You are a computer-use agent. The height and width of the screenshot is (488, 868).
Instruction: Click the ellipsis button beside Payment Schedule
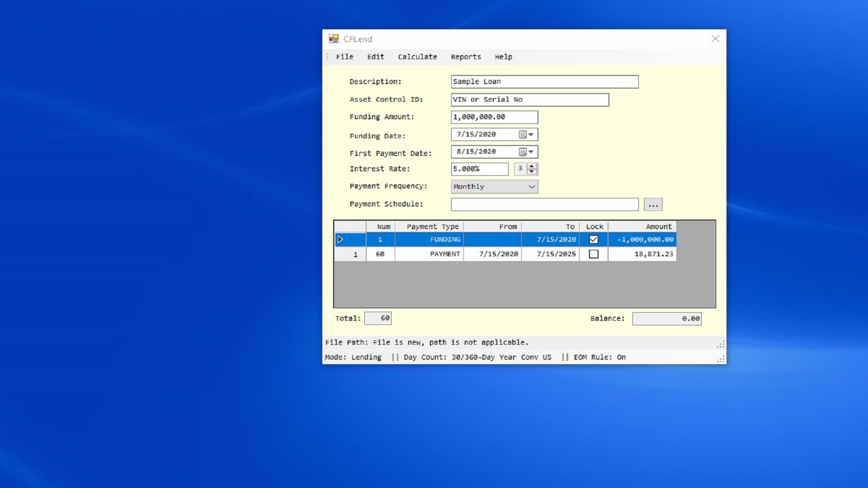point(653,205)
